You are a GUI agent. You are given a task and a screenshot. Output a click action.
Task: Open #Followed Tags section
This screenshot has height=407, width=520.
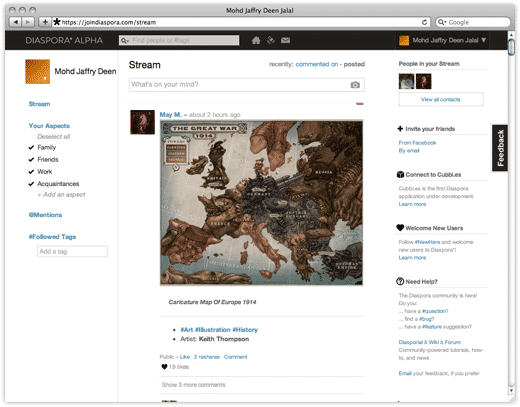tap(52, 237)
